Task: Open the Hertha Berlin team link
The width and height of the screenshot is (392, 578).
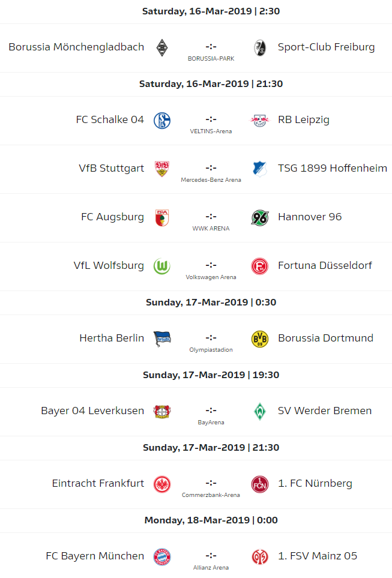Action: point(112,338)
